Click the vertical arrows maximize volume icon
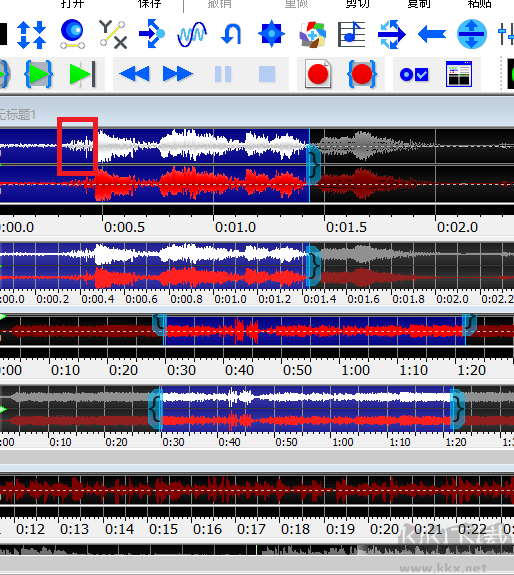 coord(32,34)
